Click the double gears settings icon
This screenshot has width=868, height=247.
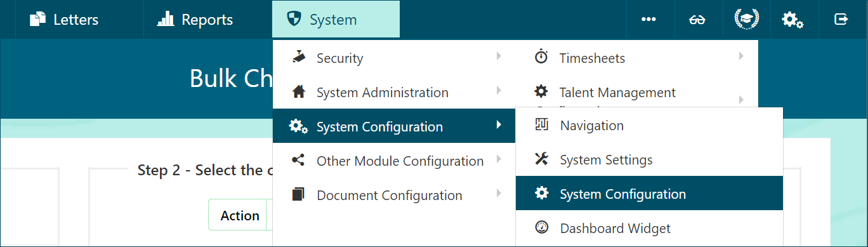click(792, 20)
